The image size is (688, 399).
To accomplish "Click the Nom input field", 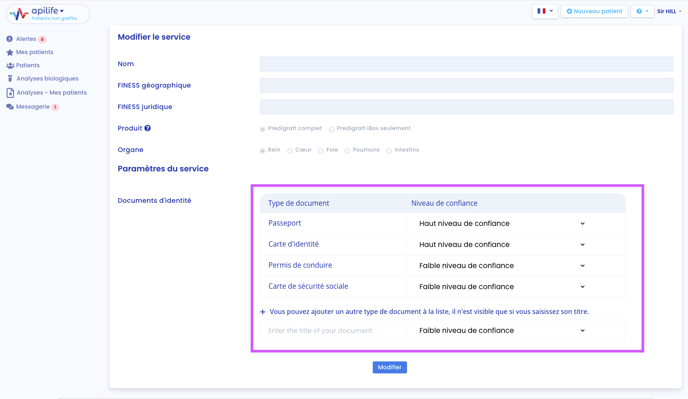I will point(466,64).
